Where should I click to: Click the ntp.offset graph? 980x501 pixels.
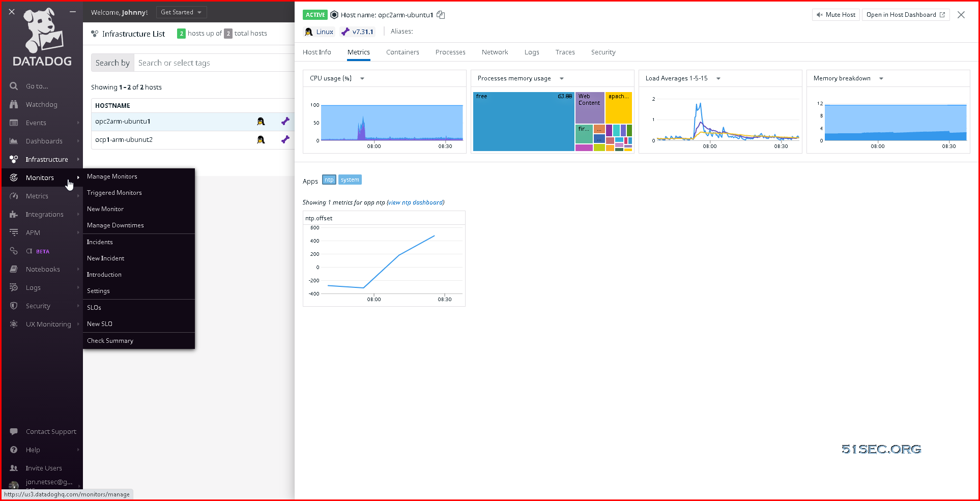[x=384, y=259]
